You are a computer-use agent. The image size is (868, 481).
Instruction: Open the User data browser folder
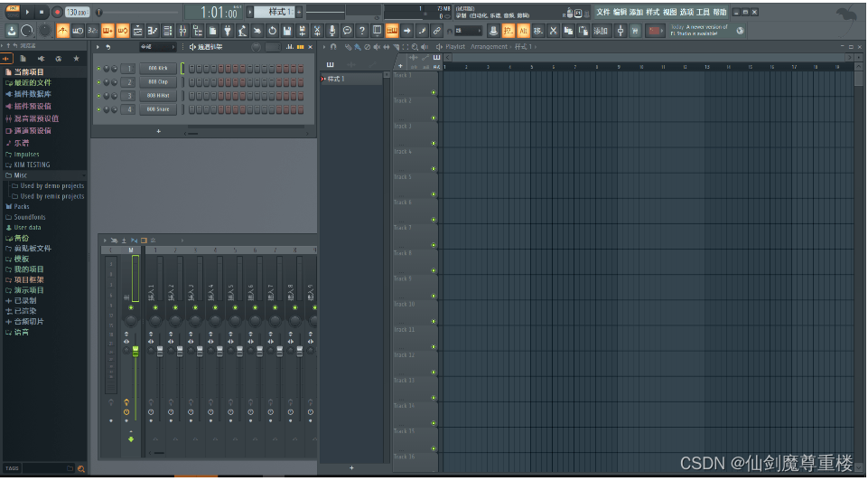tap(27, 227)
